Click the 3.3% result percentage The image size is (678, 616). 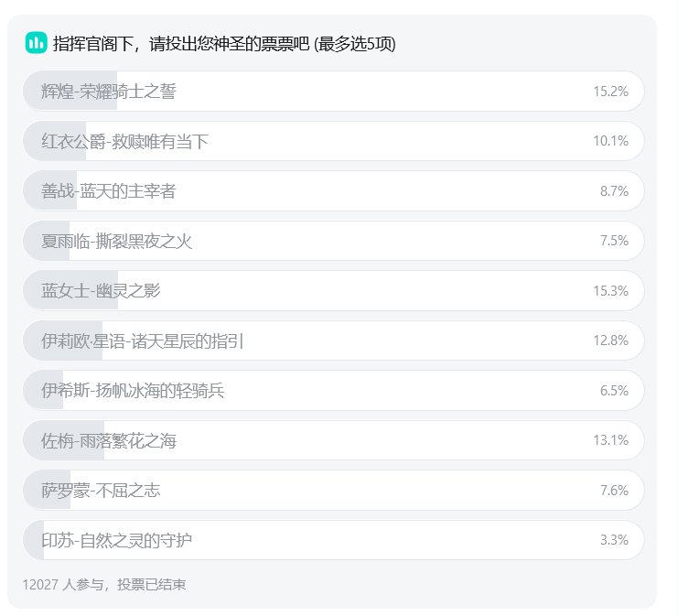pos(614,541)
